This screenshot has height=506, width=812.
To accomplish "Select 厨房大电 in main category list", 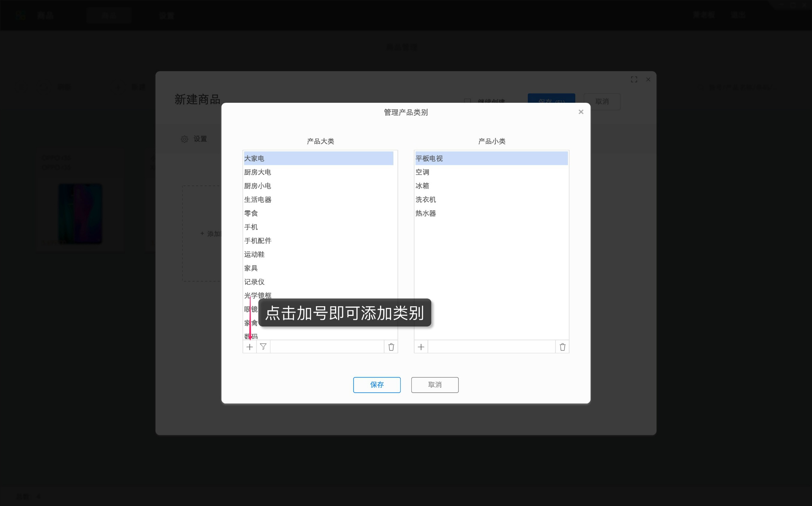I will tap(257, 172).
